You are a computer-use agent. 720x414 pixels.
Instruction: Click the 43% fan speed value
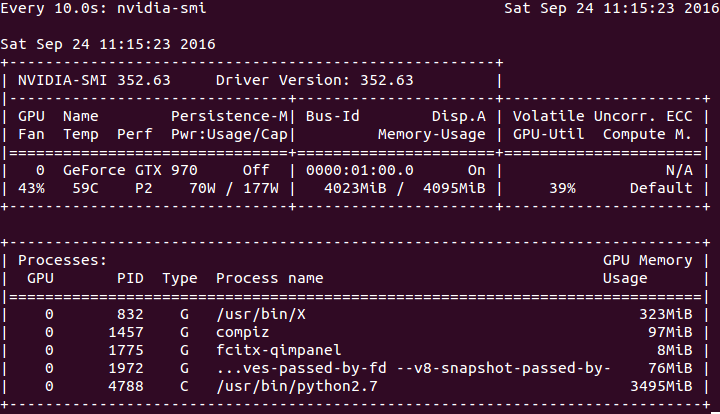[31, 188]
